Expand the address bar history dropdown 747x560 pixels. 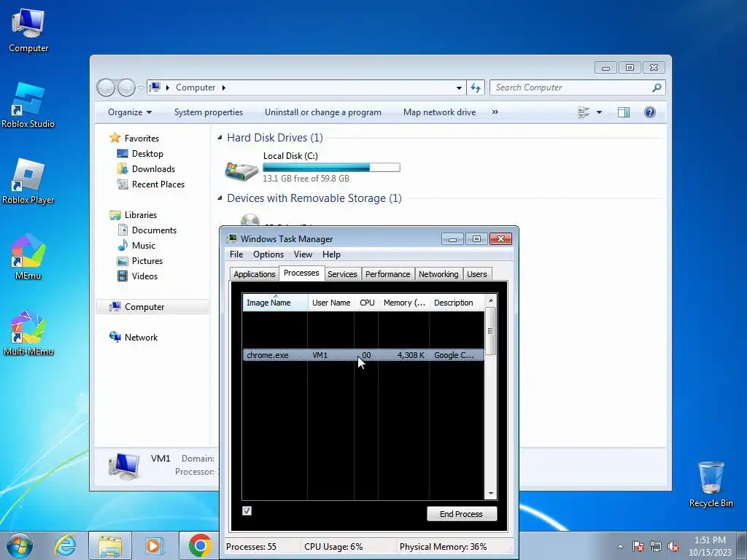point(459,87)
